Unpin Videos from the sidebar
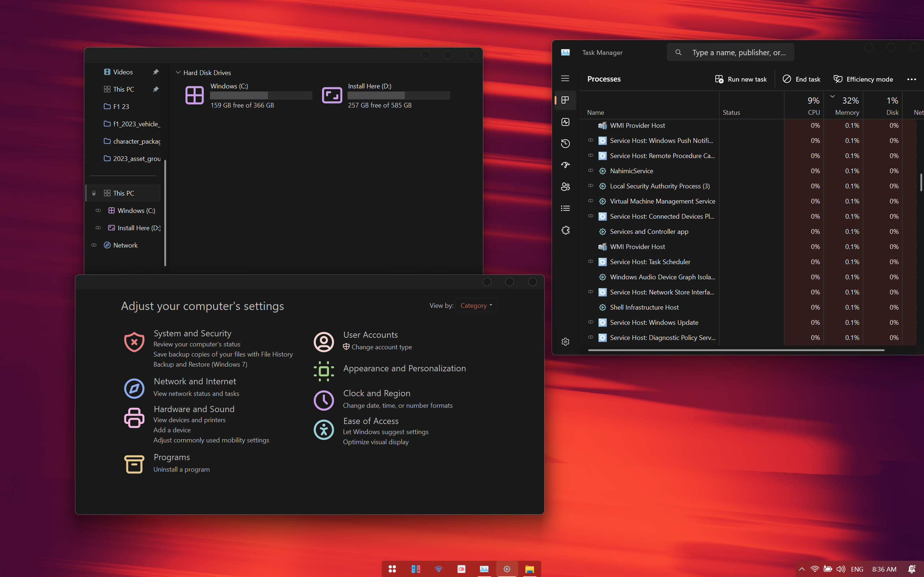Image resolution: width=924 pixels, height=577 pixels. [x=156, y=71]
